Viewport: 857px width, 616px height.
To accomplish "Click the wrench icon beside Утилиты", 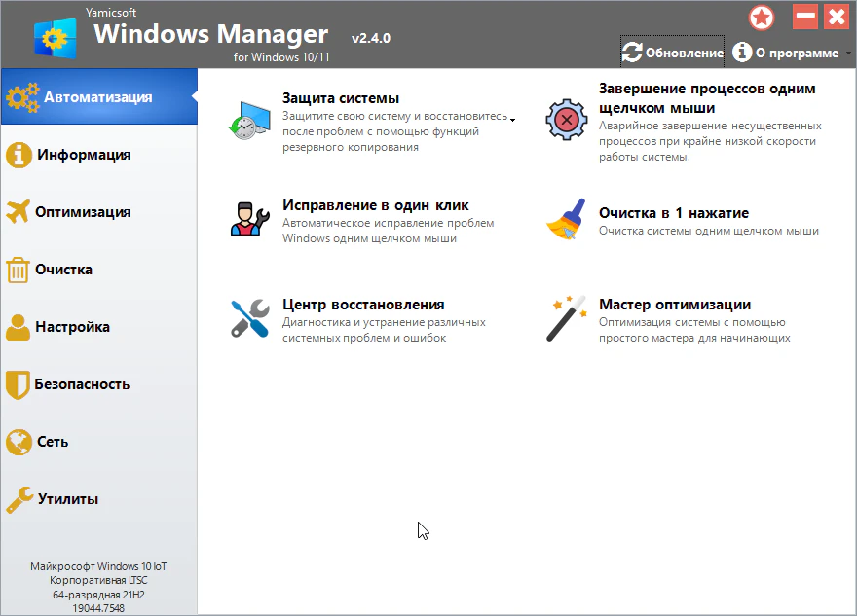I will 19,499.
